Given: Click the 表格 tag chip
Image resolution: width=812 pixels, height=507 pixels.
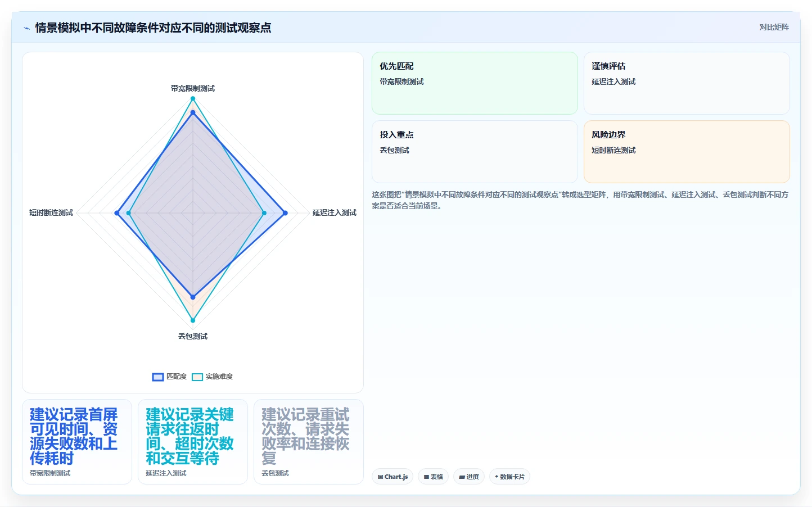Looking at the screenshot, I should pyautogui.click(x=433, y=477).
